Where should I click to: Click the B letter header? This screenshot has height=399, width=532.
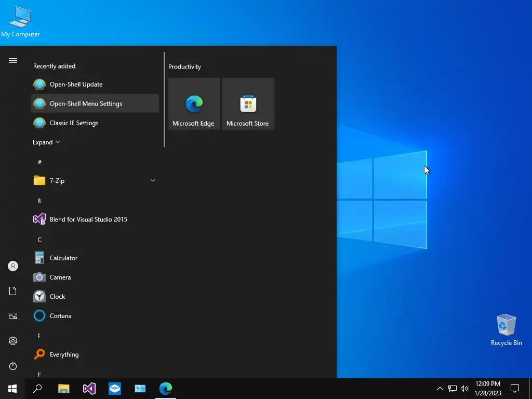pyautogui.click(x=39, y=201)
